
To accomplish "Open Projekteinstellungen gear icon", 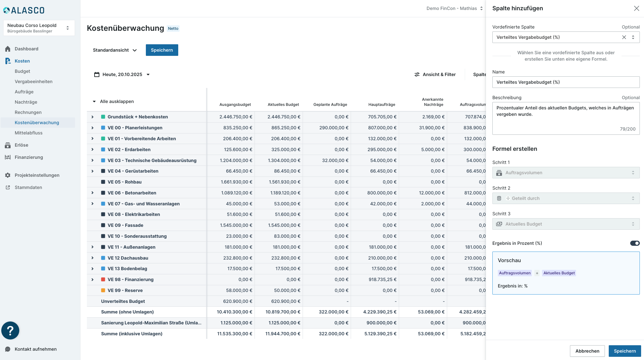I will tap(8, 175).
